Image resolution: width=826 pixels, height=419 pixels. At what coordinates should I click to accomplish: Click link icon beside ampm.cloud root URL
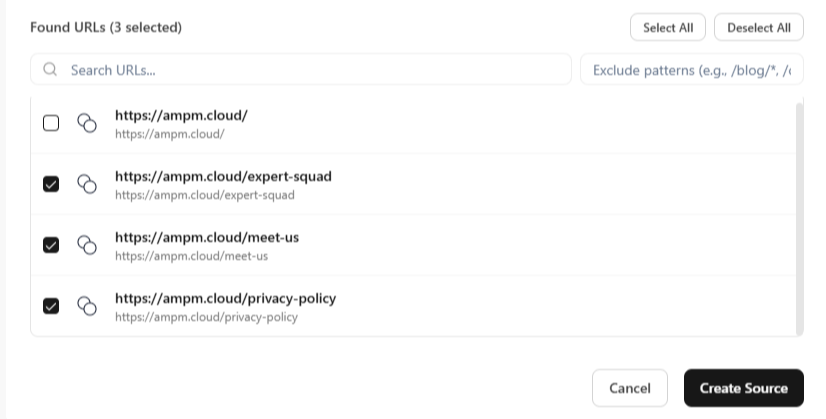click(x=87, y=123)
